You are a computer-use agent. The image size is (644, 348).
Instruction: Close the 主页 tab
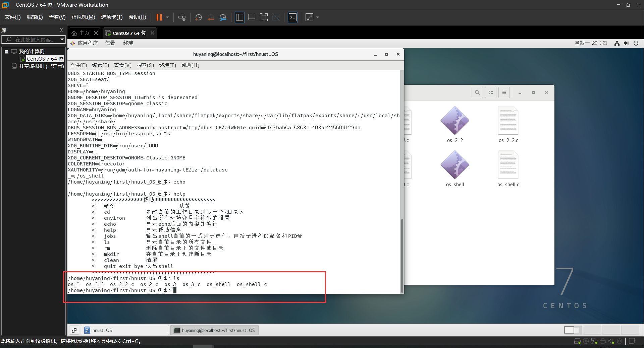pos(96,33)
